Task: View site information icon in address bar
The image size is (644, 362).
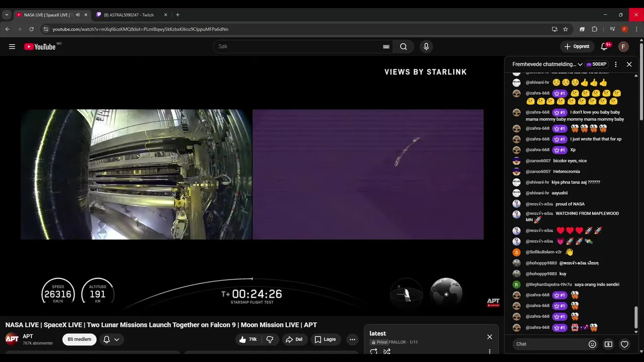Action: [46, 29]
